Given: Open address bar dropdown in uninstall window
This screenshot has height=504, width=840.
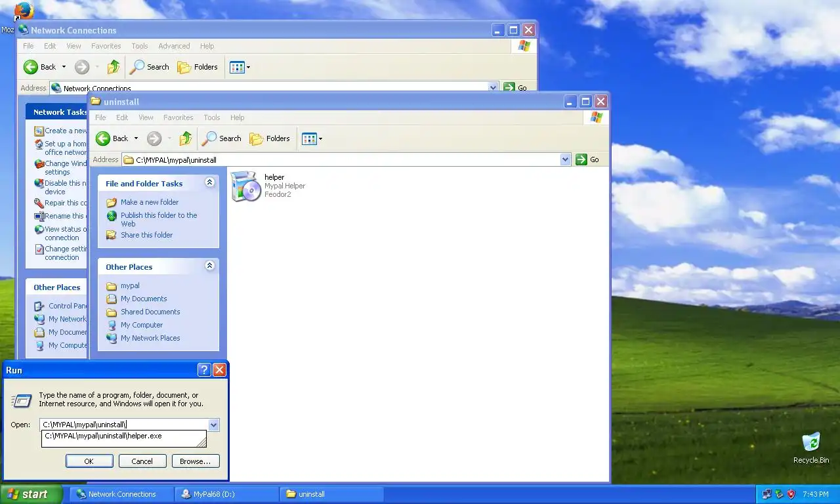Looking at the screenshot, I should click(x=566, y=159).
